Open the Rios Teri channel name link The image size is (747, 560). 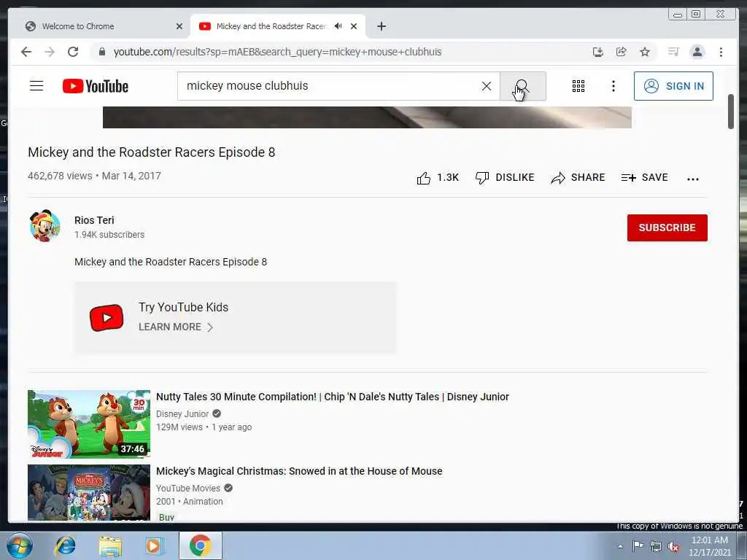click(x=94, y=220)
